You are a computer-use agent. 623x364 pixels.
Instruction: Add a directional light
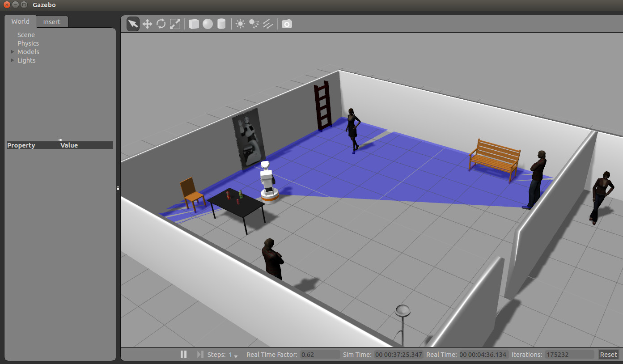(268, 24)
